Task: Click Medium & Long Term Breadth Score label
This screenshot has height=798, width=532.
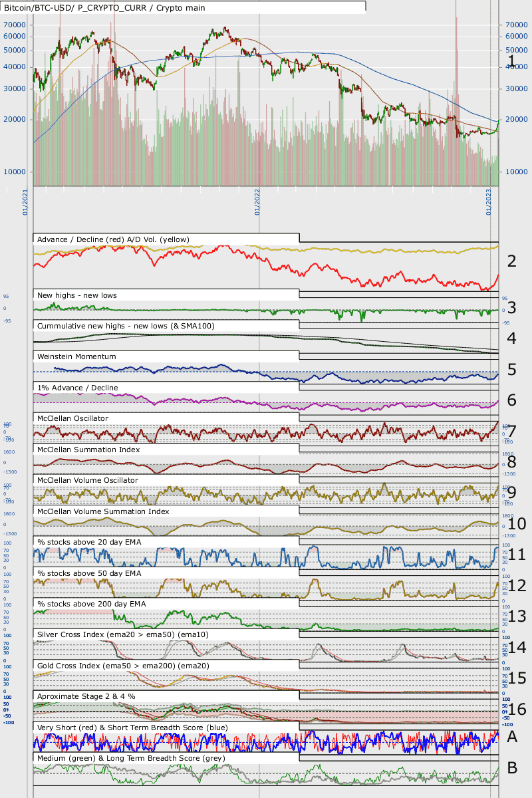Action: (x=130, y=758)
